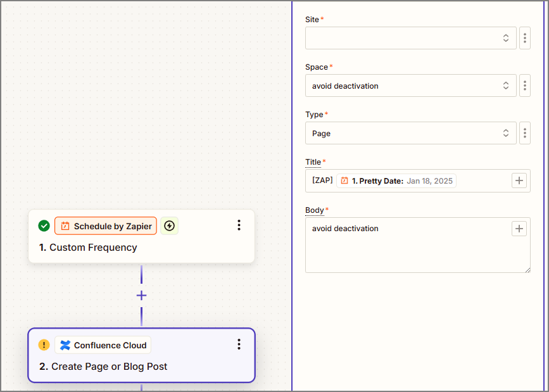
Task: Click yellow warning icon on step 2
Action: pos(44,345)
